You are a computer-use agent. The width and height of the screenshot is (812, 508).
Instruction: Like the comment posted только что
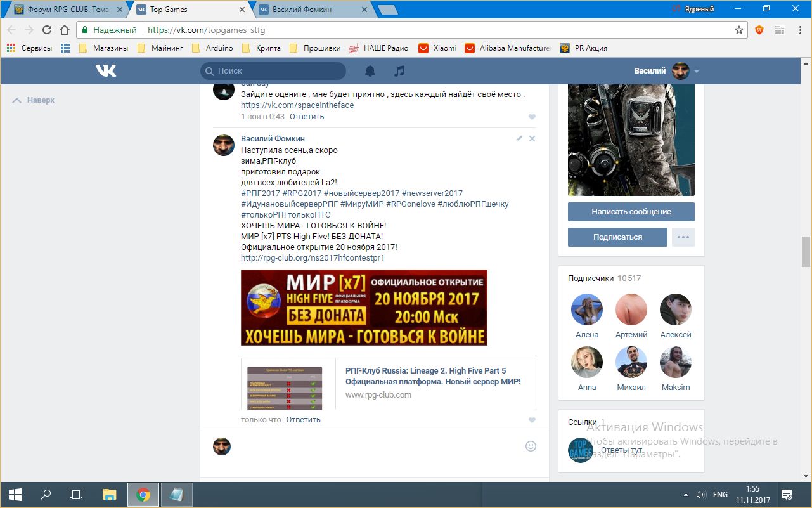coord(532,420)
